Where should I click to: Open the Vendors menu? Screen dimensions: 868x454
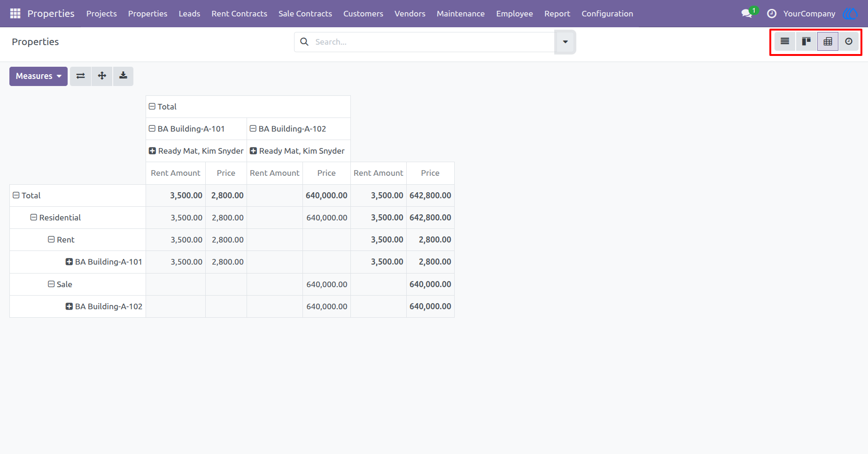[410, 14]
